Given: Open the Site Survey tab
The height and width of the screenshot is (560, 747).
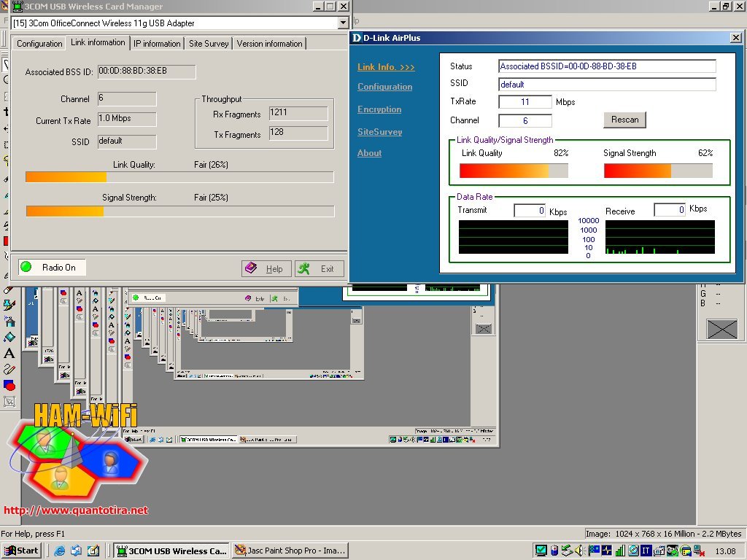Looking at the screenshot, I should 209,43.
